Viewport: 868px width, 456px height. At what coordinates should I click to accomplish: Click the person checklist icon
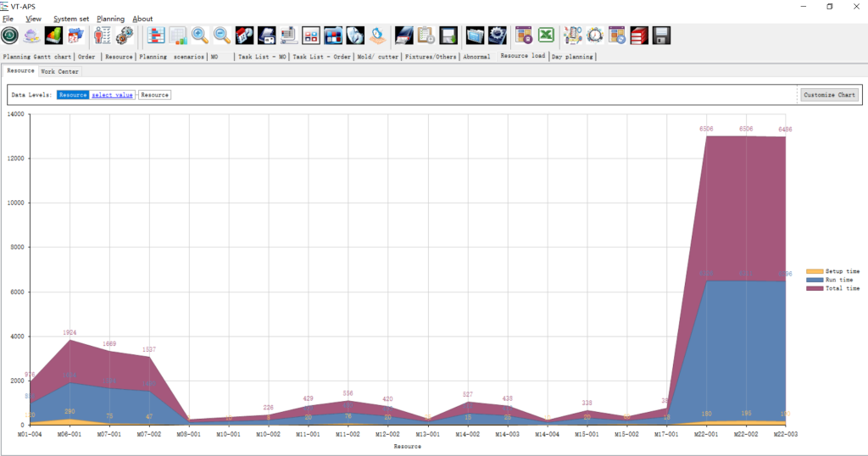pos(103,35)
